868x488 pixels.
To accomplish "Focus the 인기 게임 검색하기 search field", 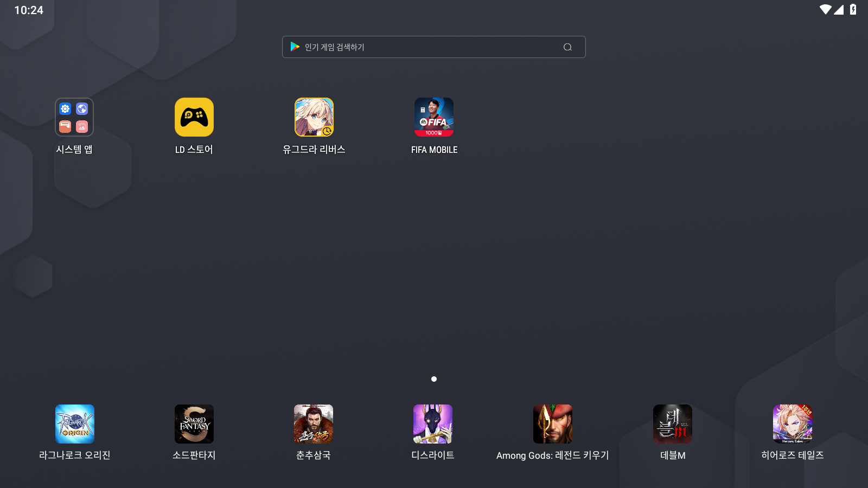I will point(434,47).
